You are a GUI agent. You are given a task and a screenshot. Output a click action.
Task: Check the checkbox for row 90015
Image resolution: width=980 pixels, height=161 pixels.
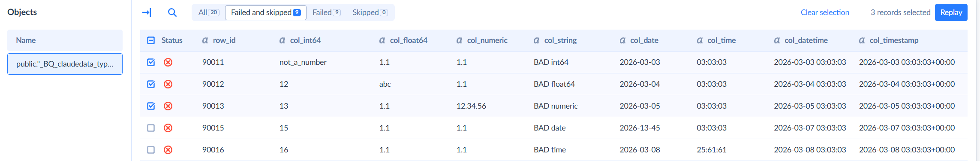[x=151, y=128]
